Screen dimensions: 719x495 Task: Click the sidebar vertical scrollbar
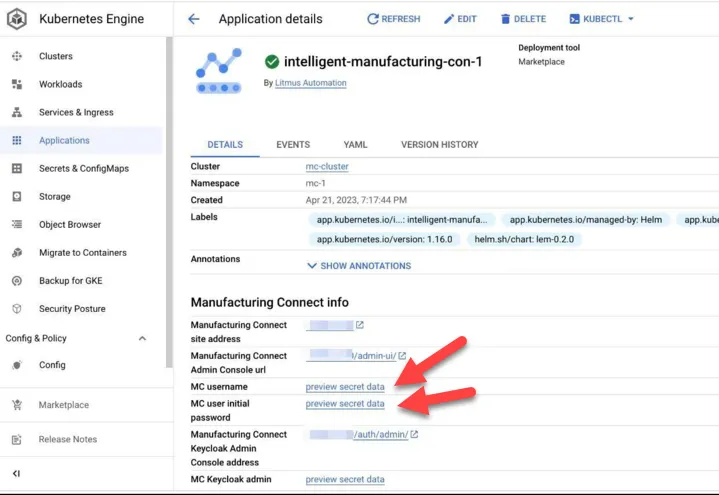pyautogui.click(x=169, y=202)
